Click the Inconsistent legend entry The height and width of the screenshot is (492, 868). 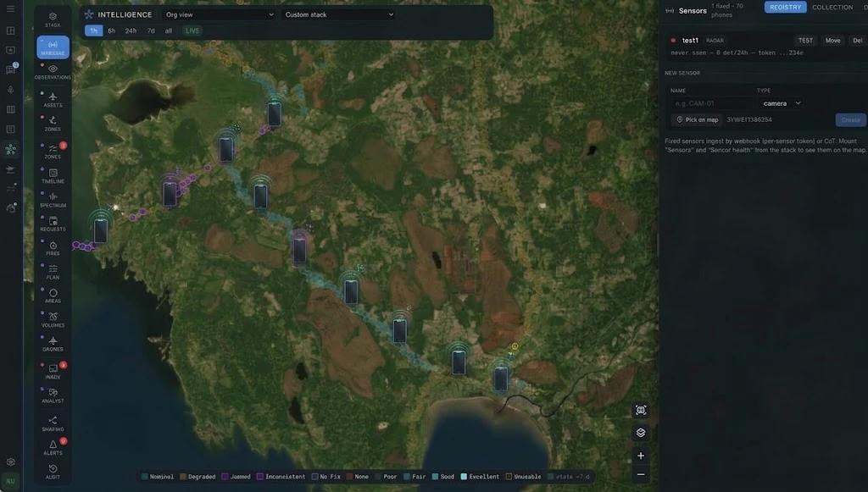(281, 477)
